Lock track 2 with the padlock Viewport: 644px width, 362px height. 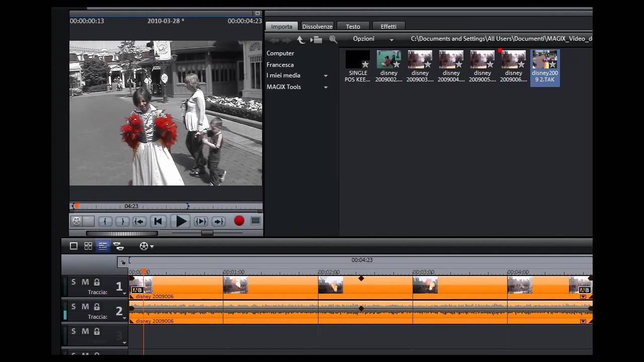coord(97,307)
